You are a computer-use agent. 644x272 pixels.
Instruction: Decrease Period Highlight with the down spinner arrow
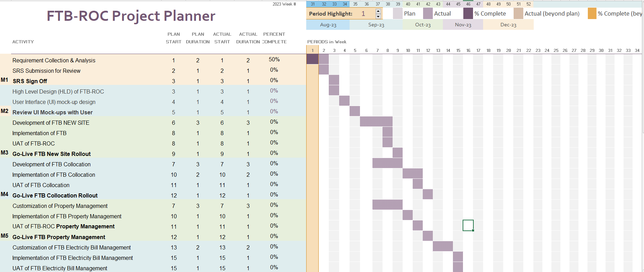(x=378, y=16)
